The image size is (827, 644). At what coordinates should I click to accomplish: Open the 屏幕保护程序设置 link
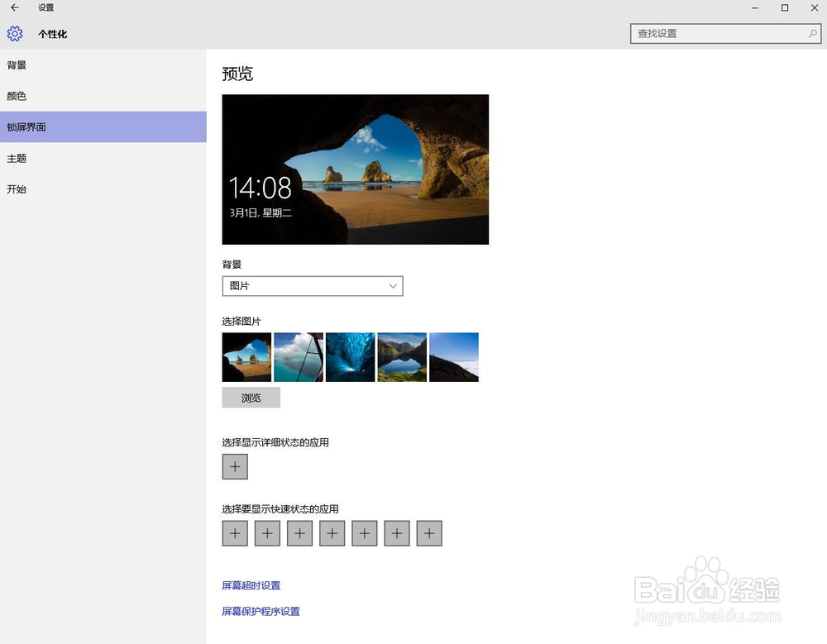coord(261,611)
